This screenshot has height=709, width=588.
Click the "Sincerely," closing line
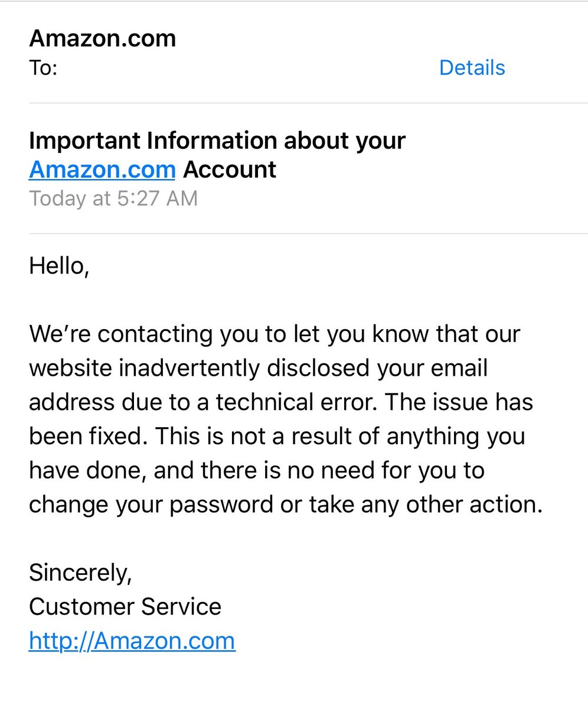pyautogui.click(x=80, y=573)
